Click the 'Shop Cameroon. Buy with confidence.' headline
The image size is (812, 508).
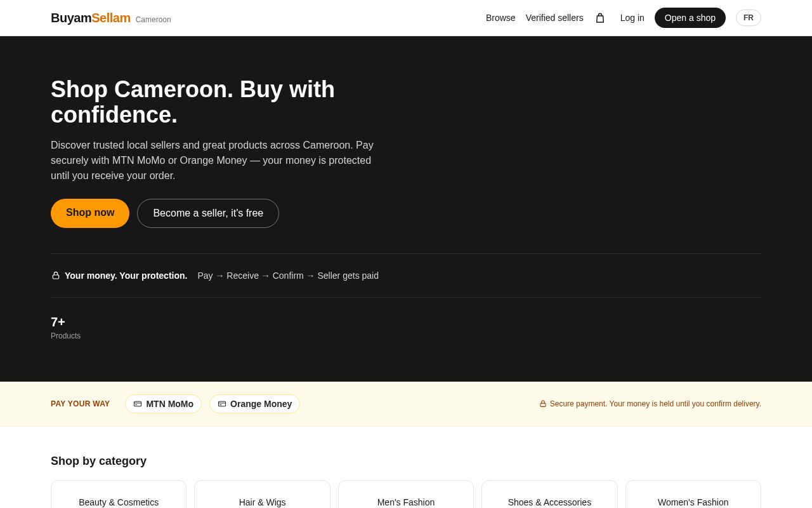(x=193, y=102)
